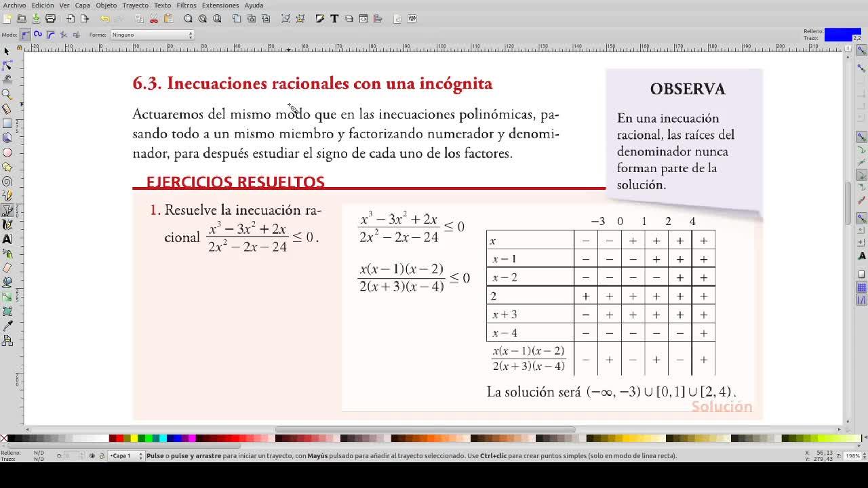Select the Text tool in the toolbox
868x488 pixels.
click(x=7, y=239)
